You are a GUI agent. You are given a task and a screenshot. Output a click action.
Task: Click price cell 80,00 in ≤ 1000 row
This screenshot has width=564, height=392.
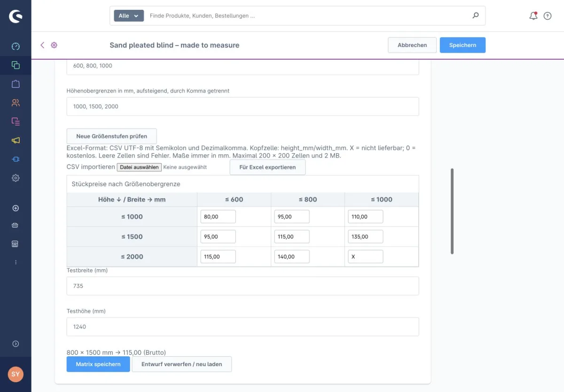(218, 217)
